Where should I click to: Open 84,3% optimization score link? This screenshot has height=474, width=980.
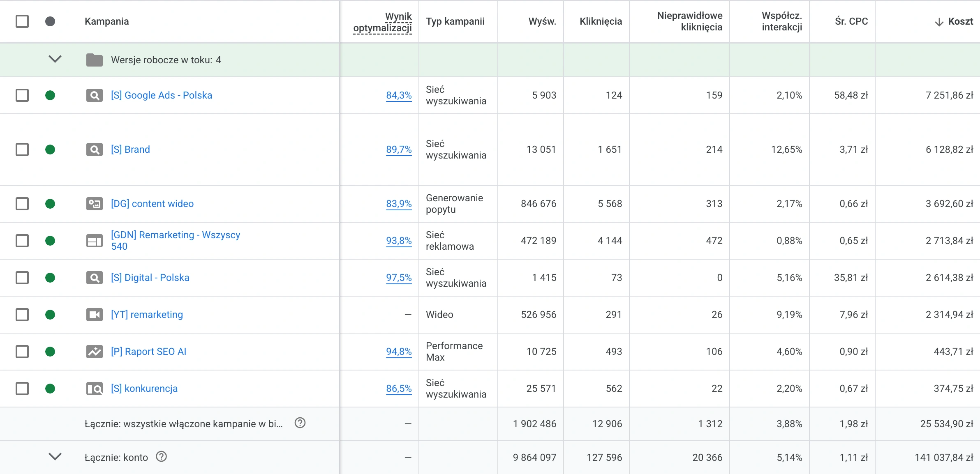399,95
